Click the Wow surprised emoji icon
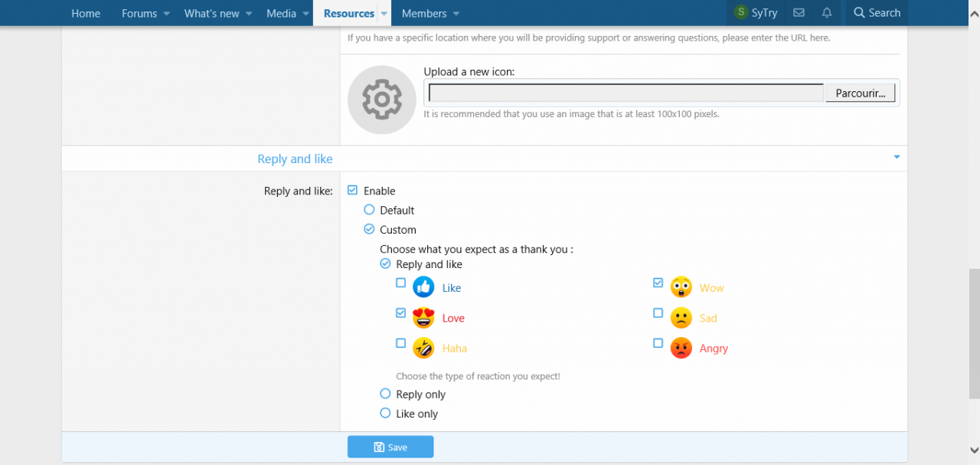Image resolution: width=980 pixels, height=465 pixels. (x=681, y=287)
